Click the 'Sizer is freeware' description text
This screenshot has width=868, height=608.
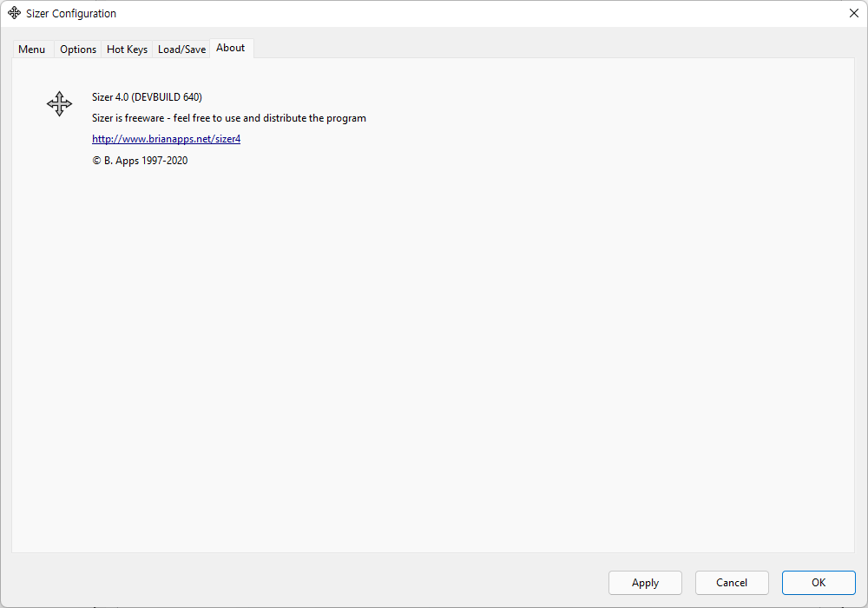[228, 118]
